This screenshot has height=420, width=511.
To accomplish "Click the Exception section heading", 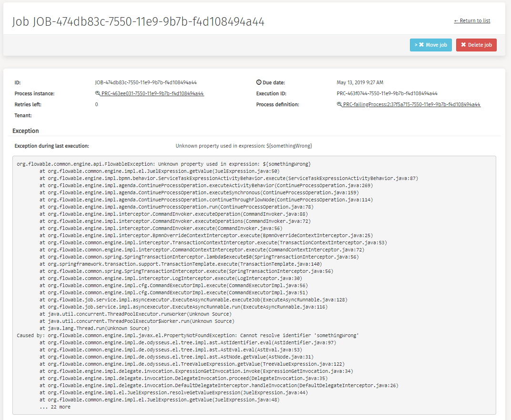I will coord(26,131).
